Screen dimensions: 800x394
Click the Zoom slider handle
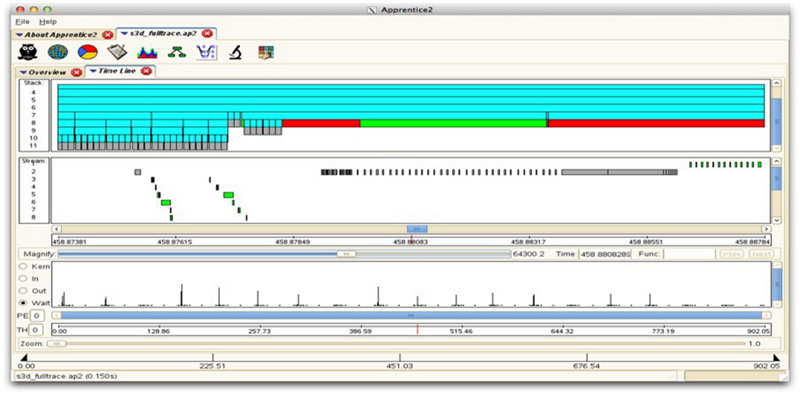56,343
